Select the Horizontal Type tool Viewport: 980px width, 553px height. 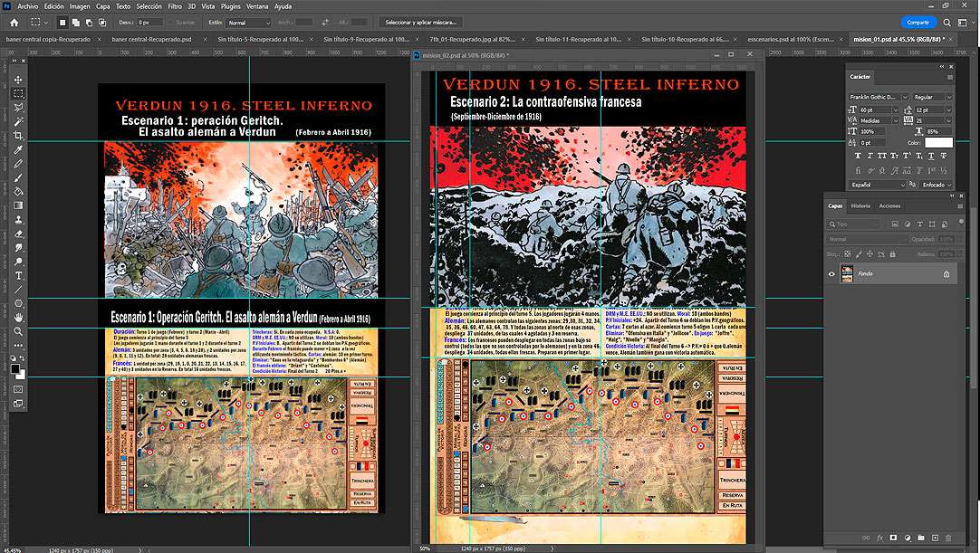[19, 275]
